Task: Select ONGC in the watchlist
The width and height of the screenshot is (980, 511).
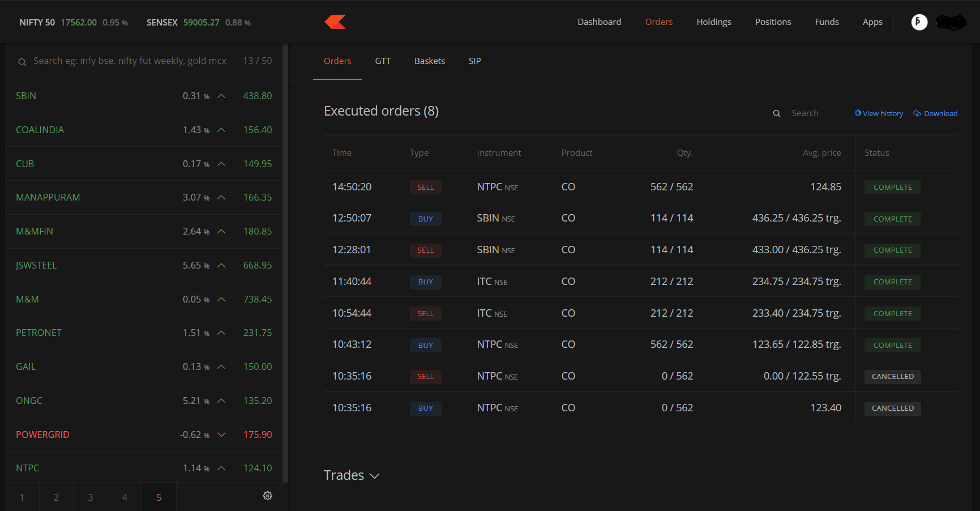Action: coord(144,401)
